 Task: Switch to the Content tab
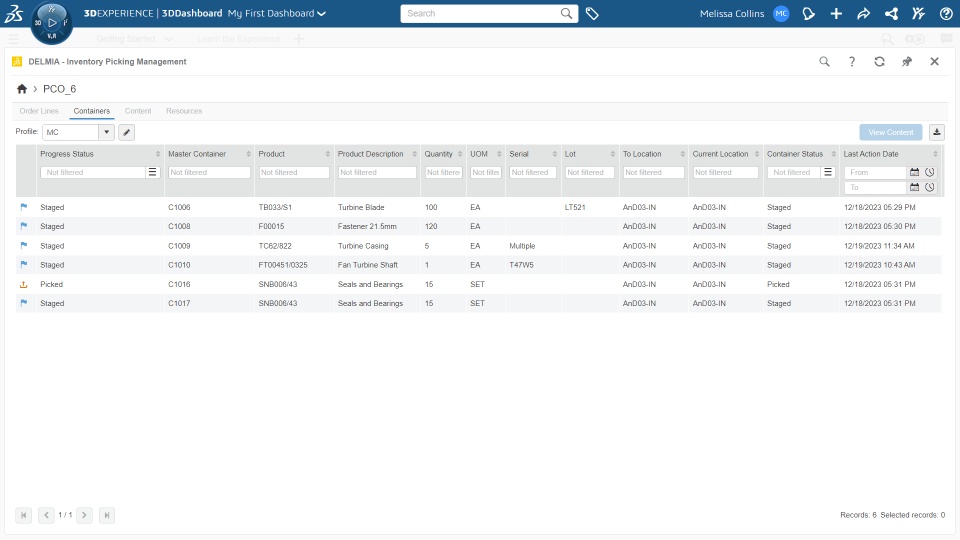pyautogui.click(x=138, y=111)
